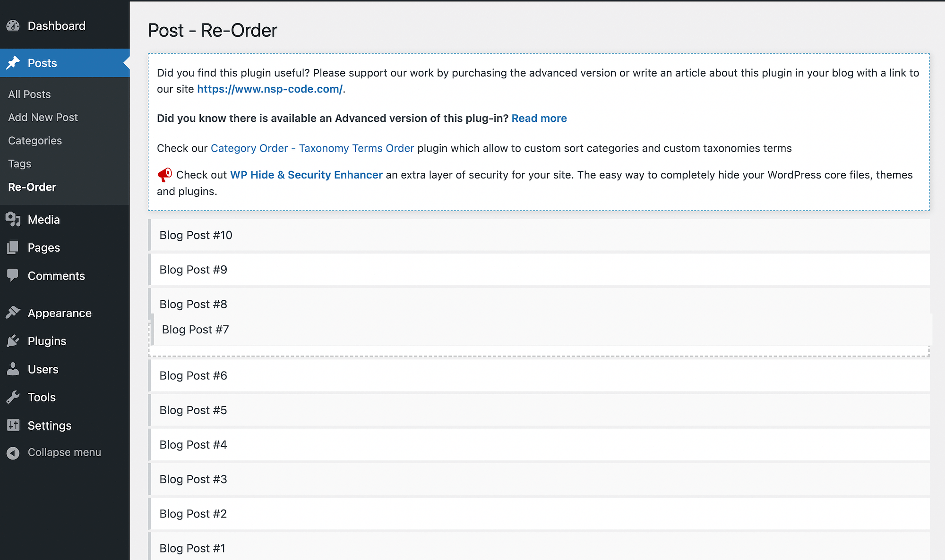Screen dimensions: 945x560
Task: Click the Read more link
Action: [x=539, y=118]
